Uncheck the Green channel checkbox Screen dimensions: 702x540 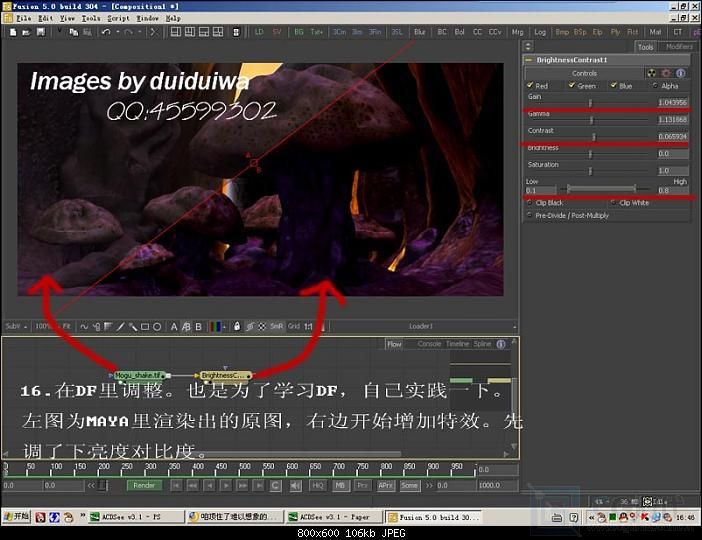coord(572,85)
